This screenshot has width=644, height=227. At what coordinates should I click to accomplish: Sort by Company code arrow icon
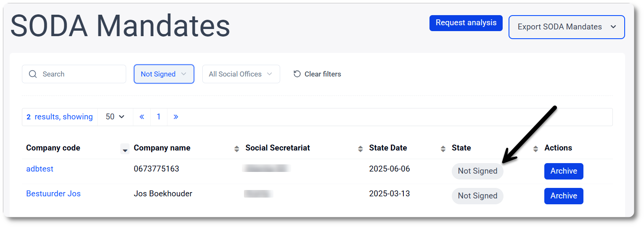point(125,149)
